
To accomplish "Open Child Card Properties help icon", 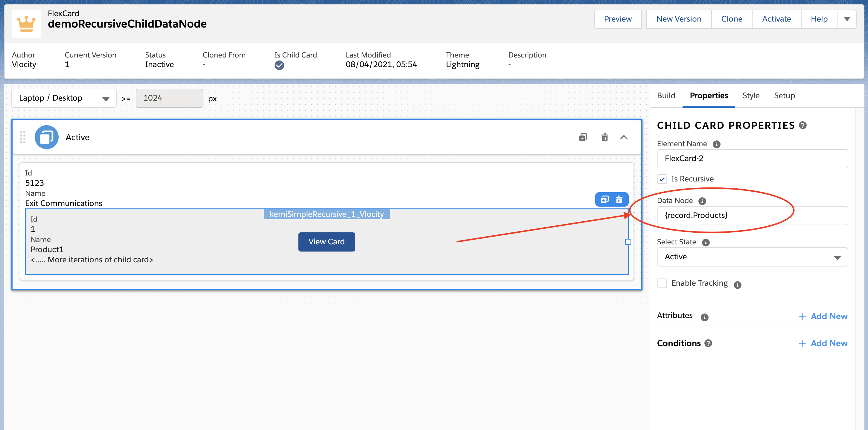I will click(803, 125).
